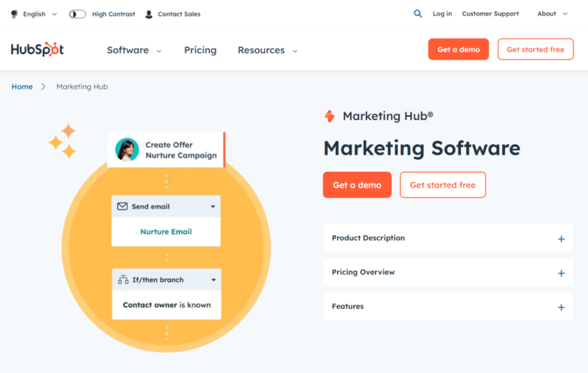
Task: Go to the Pricing page
Action: pyautogui.click(x=200, y=50)
